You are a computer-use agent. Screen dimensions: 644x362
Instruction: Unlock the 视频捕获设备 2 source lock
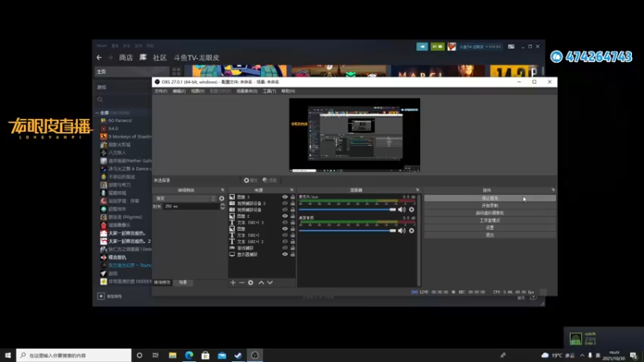292,204
